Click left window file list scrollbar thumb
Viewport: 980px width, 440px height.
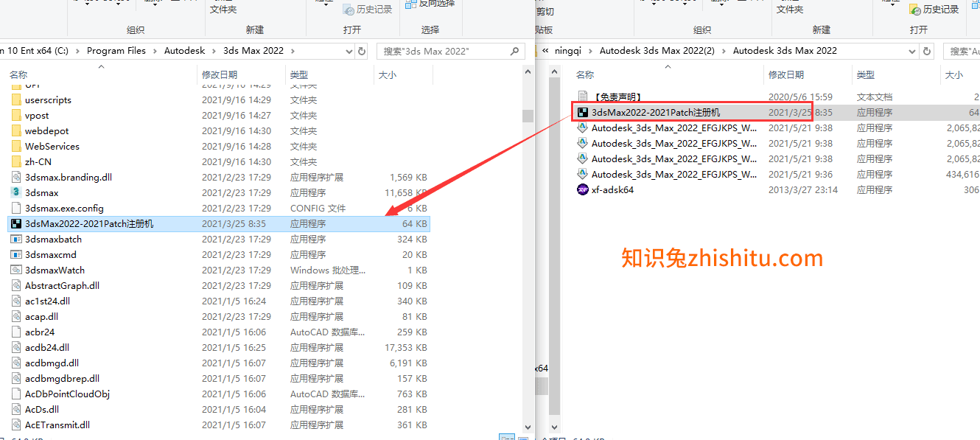[x=528, y=116]
